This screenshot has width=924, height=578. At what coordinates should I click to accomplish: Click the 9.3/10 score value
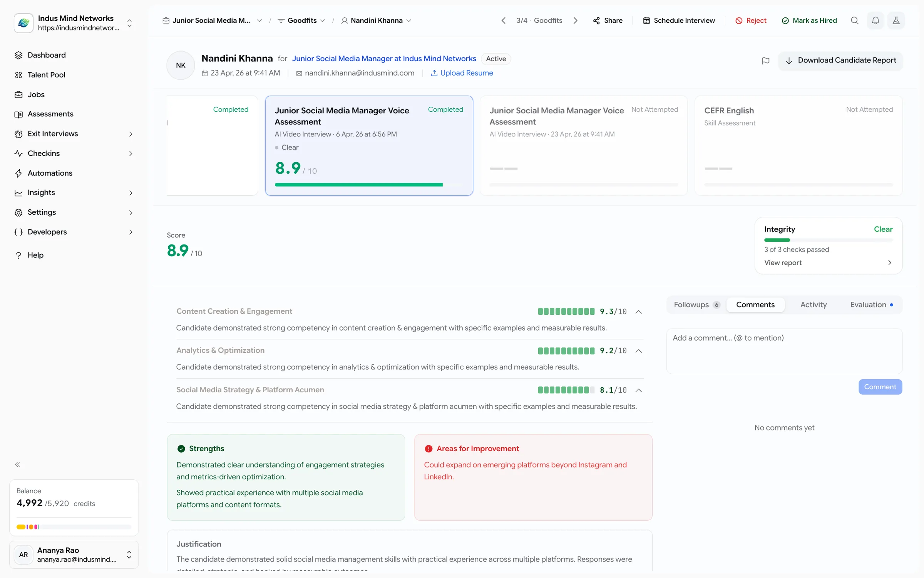[613, 312]
